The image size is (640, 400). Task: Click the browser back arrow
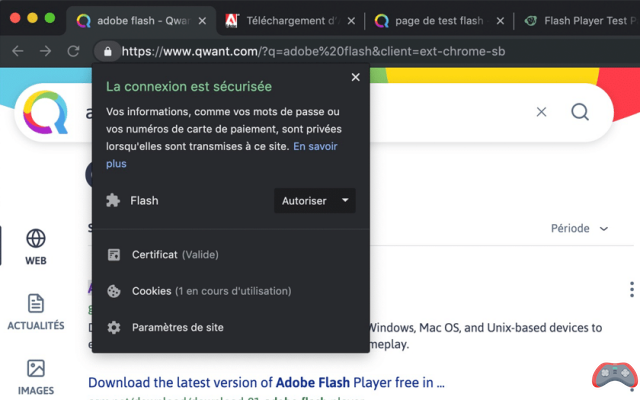pos(18,51)
